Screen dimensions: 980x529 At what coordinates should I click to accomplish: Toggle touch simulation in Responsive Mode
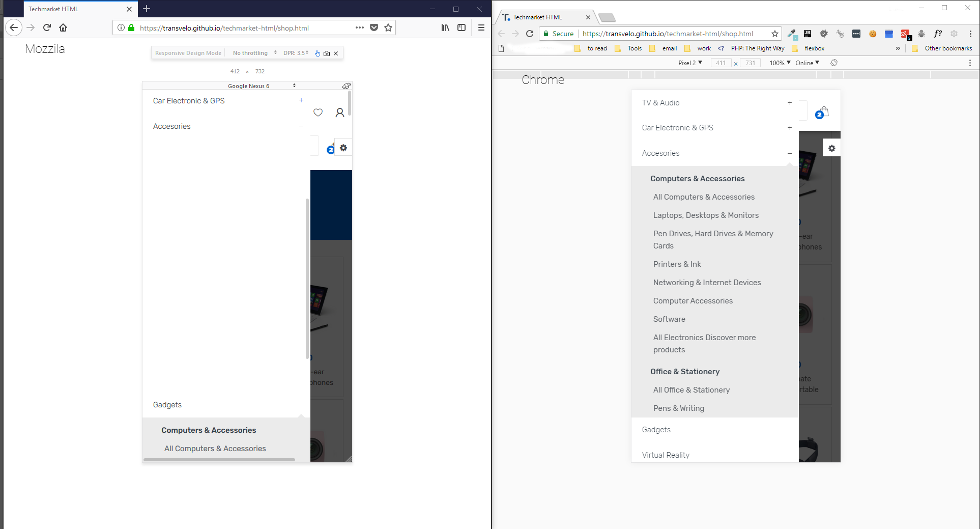(318, 53)
